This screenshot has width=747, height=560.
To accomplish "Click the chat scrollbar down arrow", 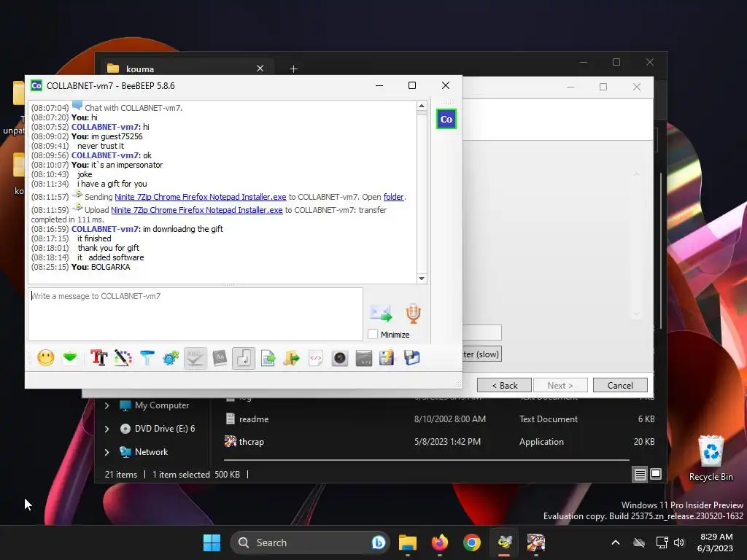I will coord(422,279).
